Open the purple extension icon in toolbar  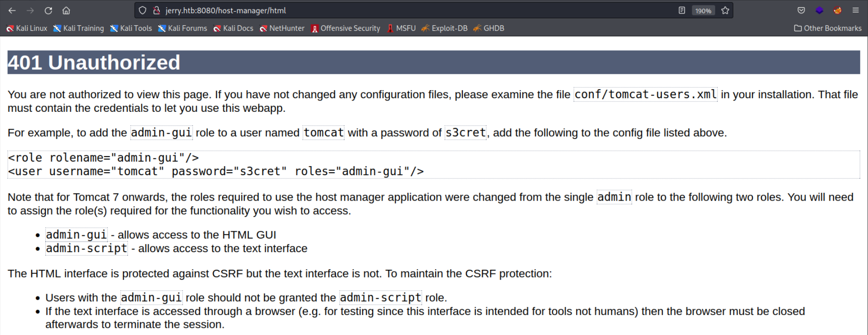(820, 10)
